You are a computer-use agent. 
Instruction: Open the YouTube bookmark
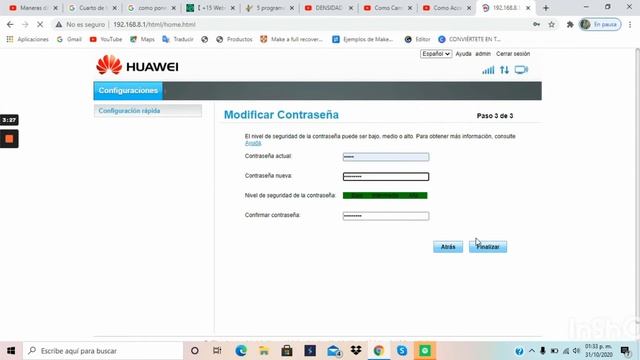[106, 39]
